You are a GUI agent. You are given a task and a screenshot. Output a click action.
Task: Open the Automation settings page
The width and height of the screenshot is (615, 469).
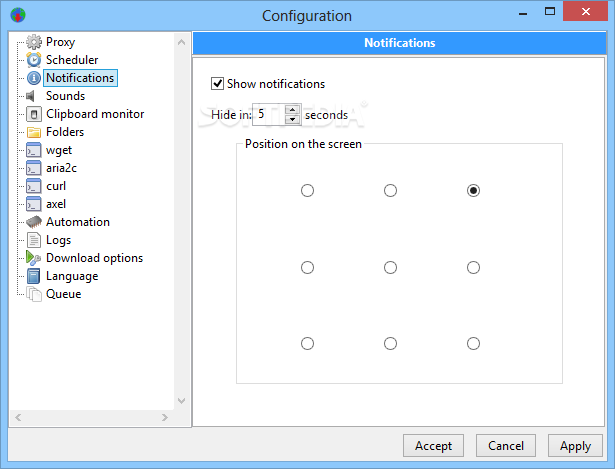pyautogui.click(x=78, y=222)
